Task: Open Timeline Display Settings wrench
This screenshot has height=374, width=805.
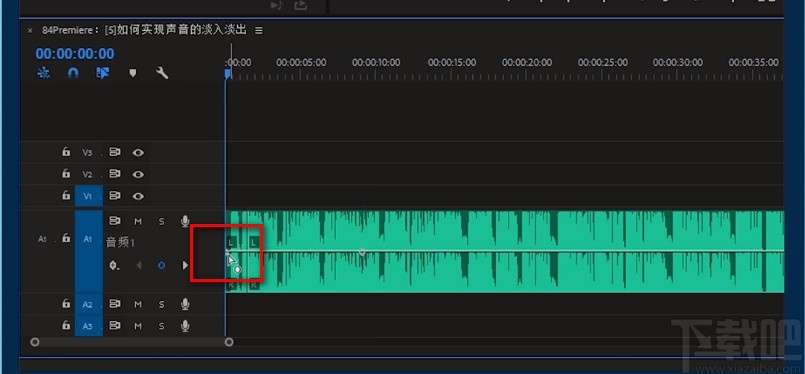Action: (162, 73)
